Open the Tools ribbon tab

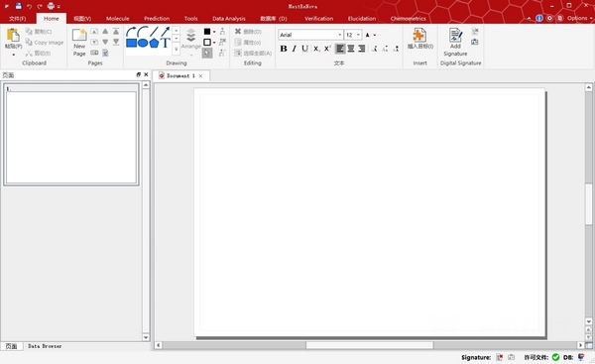[x=190, y=18]
